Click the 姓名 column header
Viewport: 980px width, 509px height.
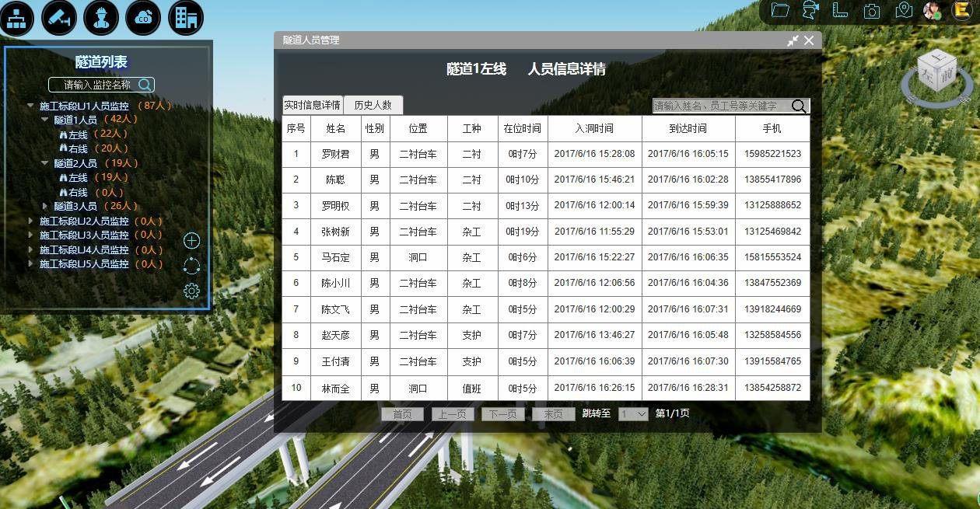335,128
